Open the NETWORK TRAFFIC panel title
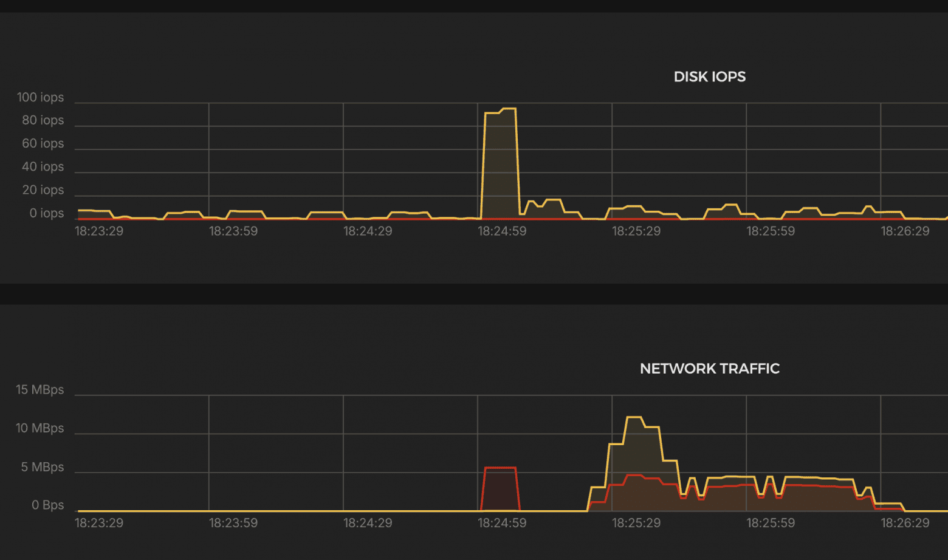The image size is (948, 560). (x=709, y=369)
